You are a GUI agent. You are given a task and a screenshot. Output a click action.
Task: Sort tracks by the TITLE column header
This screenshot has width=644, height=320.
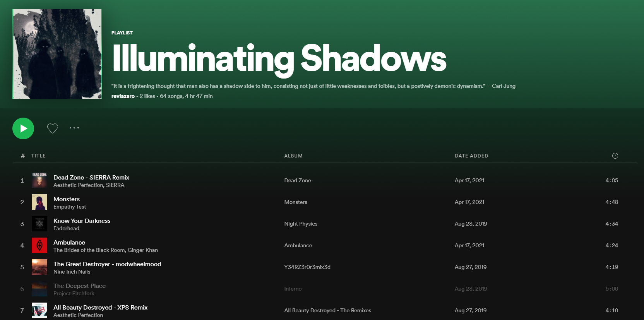pos(38,156)
